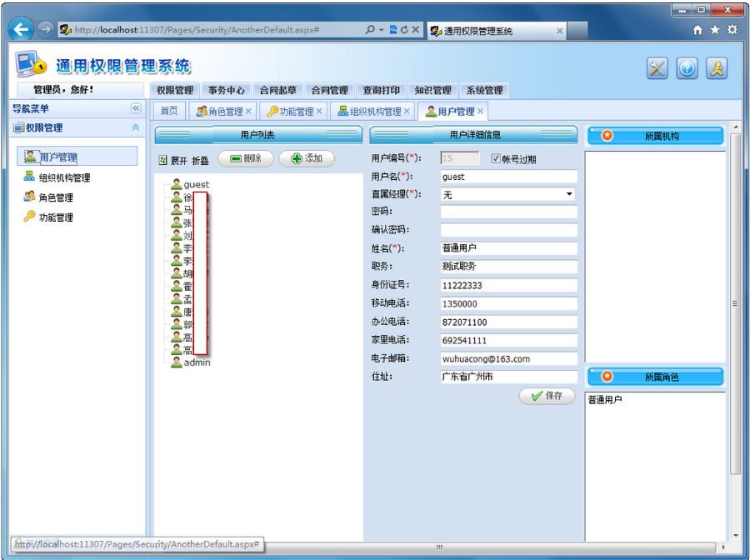Switch to the 角色管理 tab
Screen dimensions: 750x560
pos(221,112)
